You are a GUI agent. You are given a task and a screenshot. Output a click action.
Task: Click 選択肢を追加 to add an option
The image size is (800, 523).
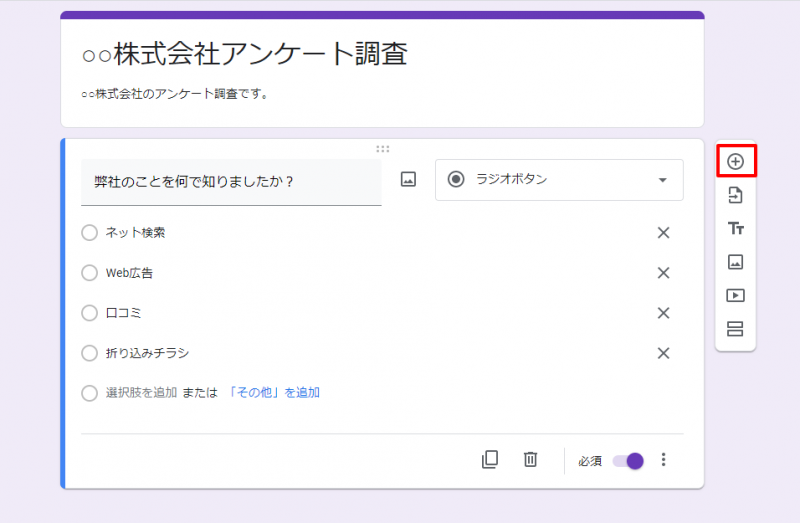coord(141,393)
